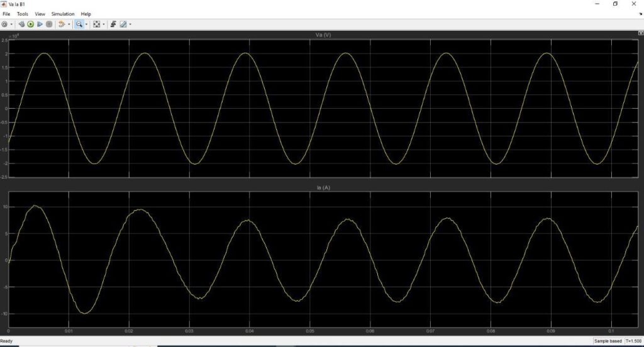Click the highlight Simulink block icon

(x=61, y=25)
